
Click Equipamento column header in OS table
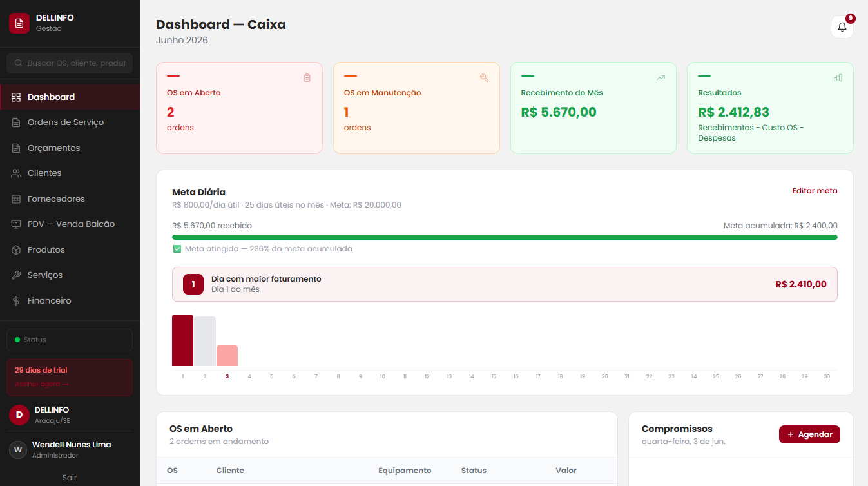click(x=405, y=471)
